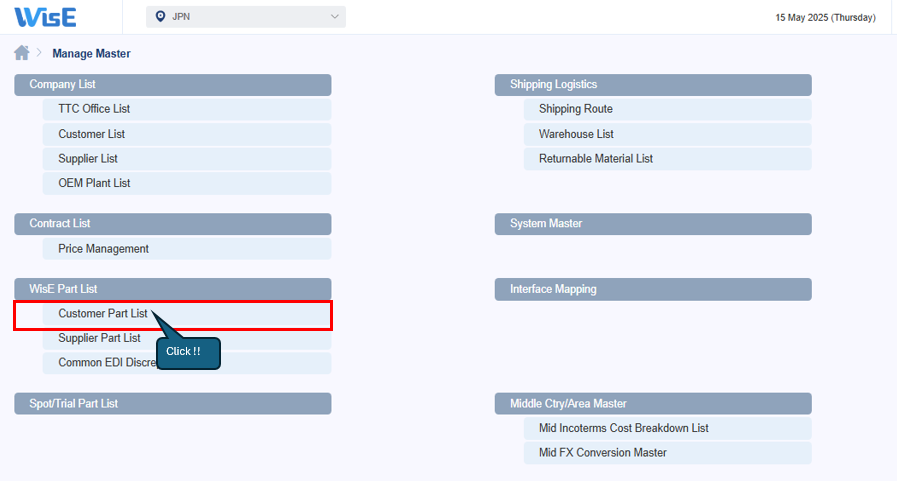Open Mid Incoterms Cost Breakdown List
Image resolution: width=897 pixels, height=484 pixels.
click(x=623, y=428)
